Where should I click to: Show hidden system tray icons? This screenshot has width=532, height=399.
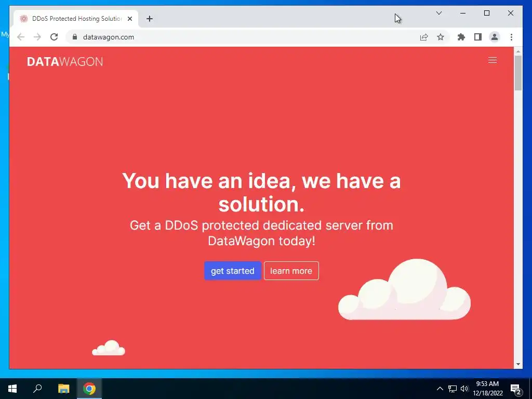coord(440,389)
